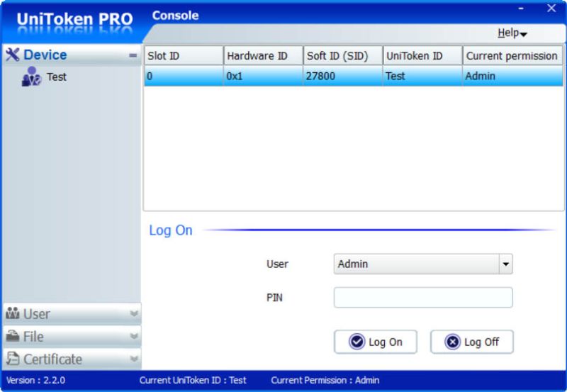Click the X icon on Log Off button
Image resolution: width=567 pixels, height=392 pixels.
pos(453,342)
